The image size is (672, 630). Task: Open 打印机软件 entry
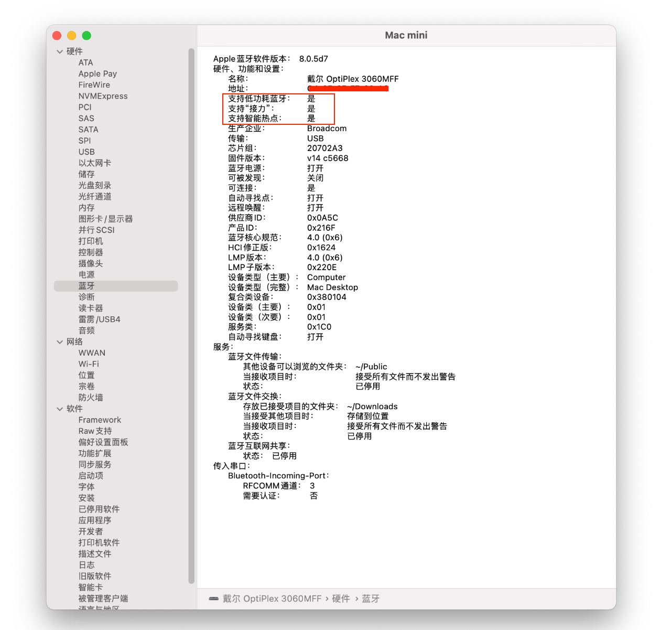(99, 543)
